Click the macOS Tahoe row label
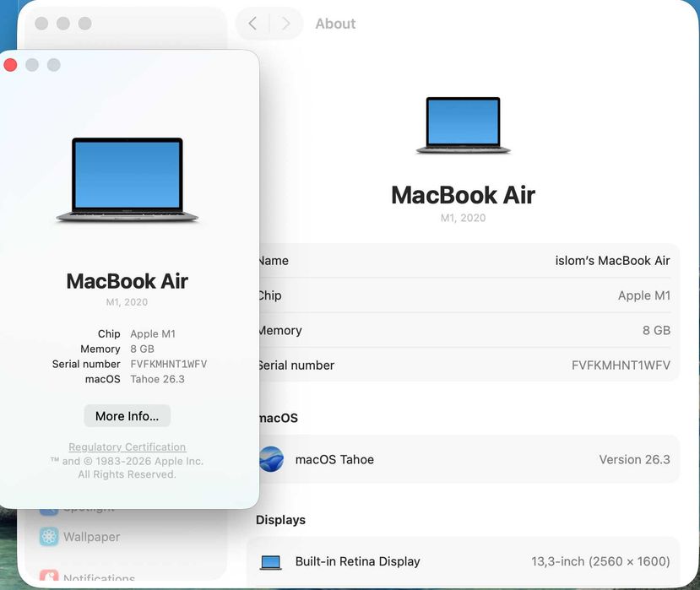Image resolution: width=700 pixels, height=590 pixels. pyautogui.click(x=334, y=459)
